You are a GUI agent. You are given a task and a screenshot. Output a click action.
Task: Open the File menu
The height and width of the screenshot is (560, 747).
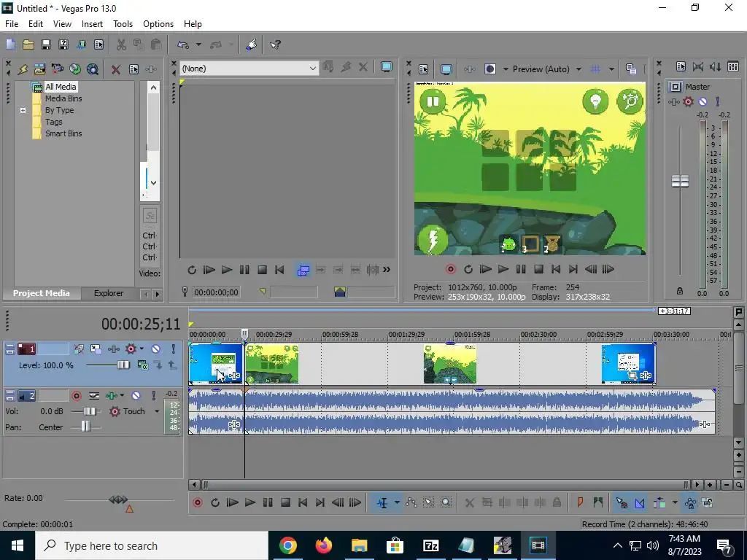point(12,24)
